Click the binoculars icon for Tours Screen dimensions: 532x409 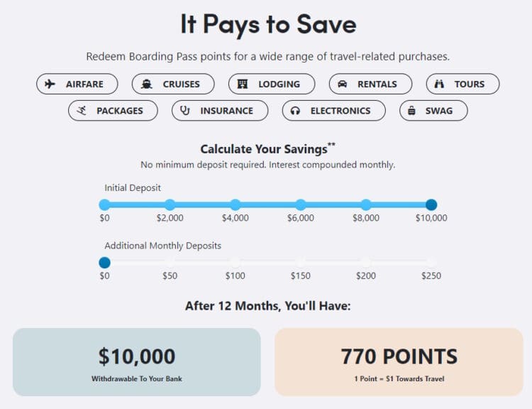coord(439,84)
